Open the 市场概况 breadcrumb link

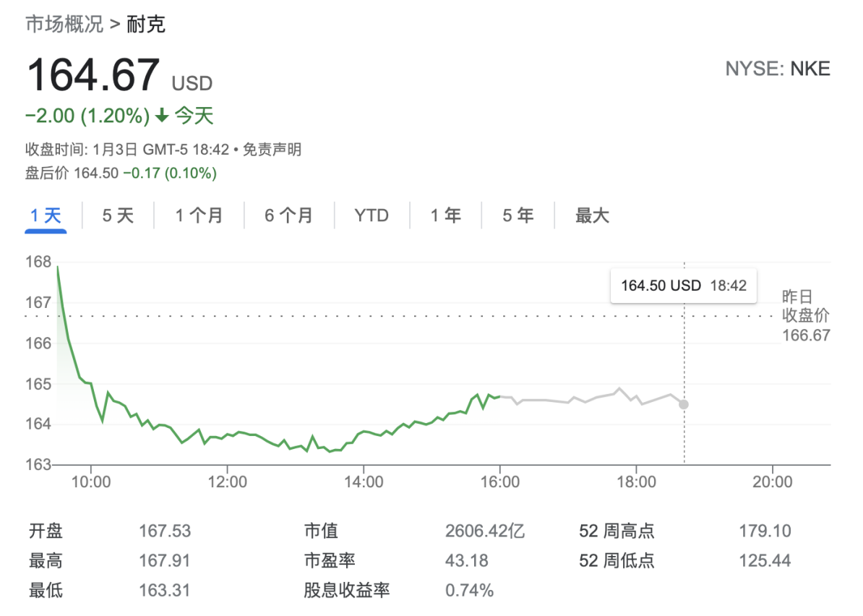(x=64, y=25)
